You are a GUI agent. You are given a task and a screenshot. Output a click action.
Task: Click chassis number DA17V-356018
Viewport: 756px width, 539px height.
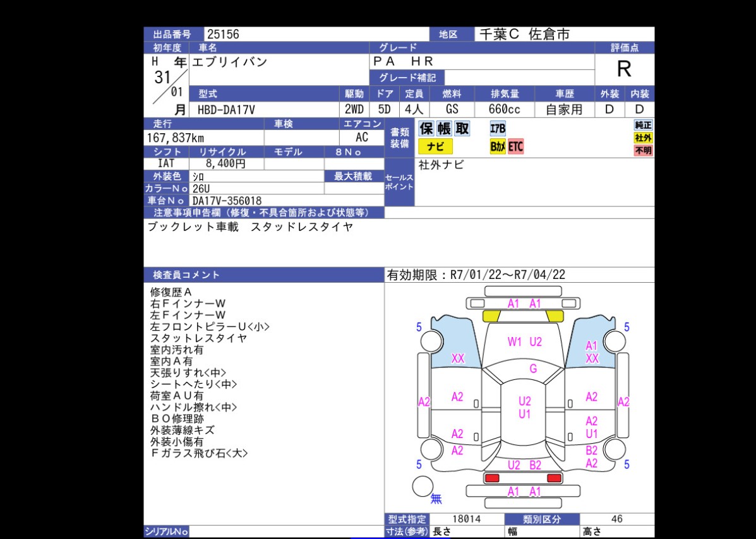point(227,201)
